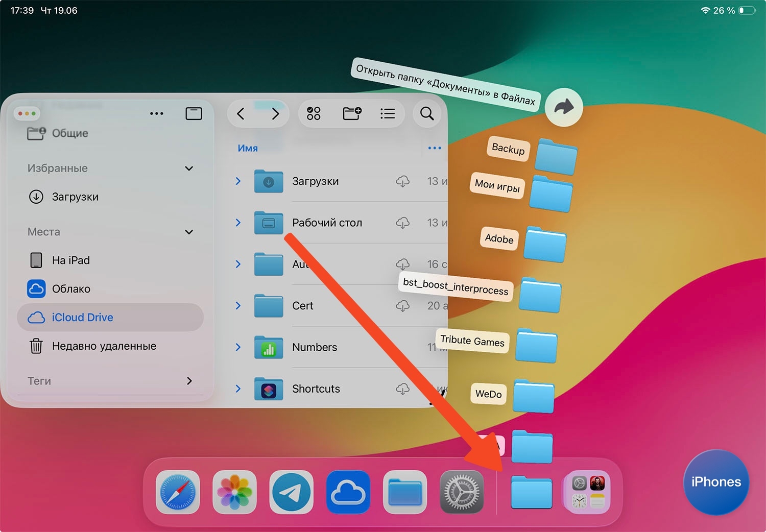Expand the Теги section chevron
This screenshot has height=532, width=766.
coord(189,381)
